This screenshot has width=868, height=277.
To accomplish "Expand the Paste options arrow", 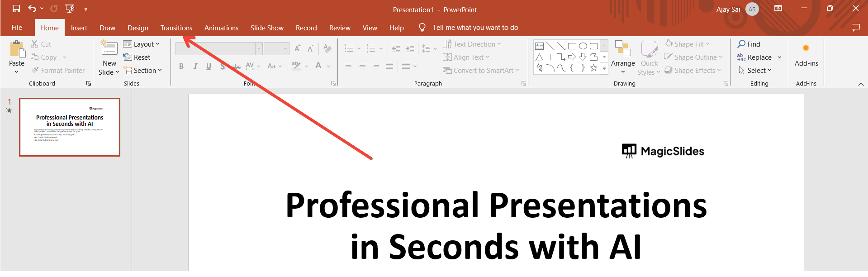I will click(17, 72).
